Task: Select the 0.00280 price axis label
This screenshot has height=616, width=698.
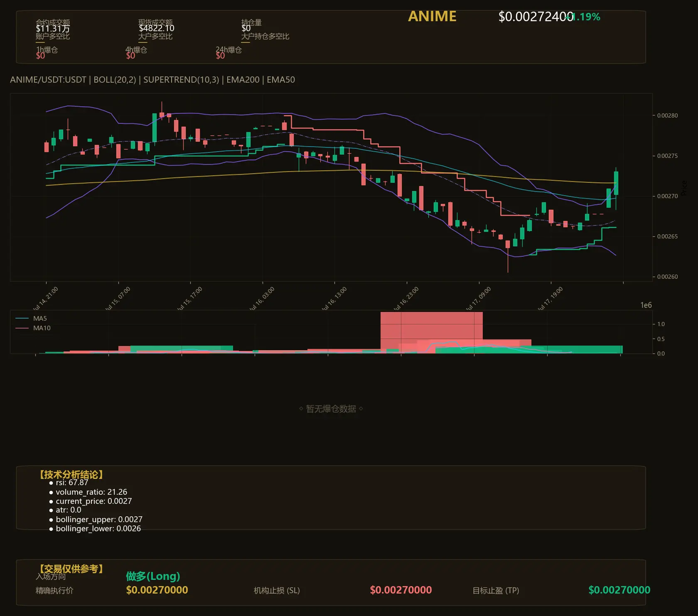Action: click(667, 115)
